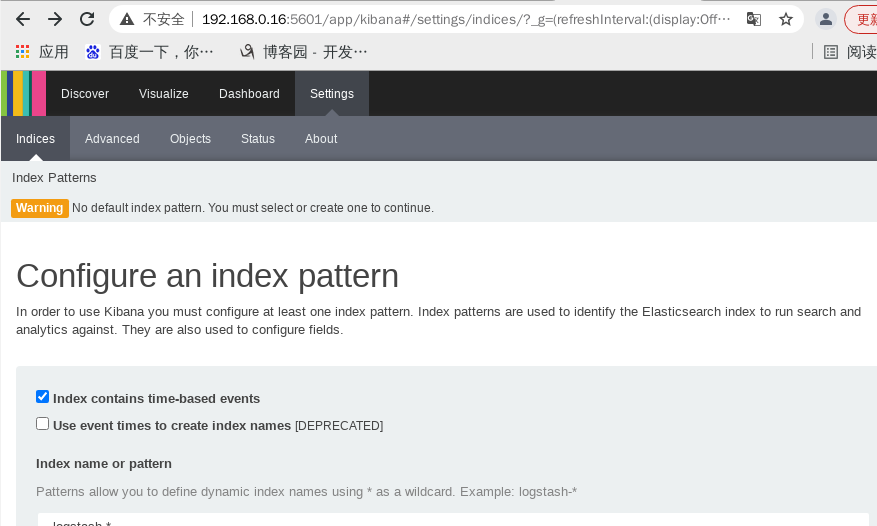Select the About settings sub-tab
This screenshot has height=526, width=877.
tap(321, 138)
